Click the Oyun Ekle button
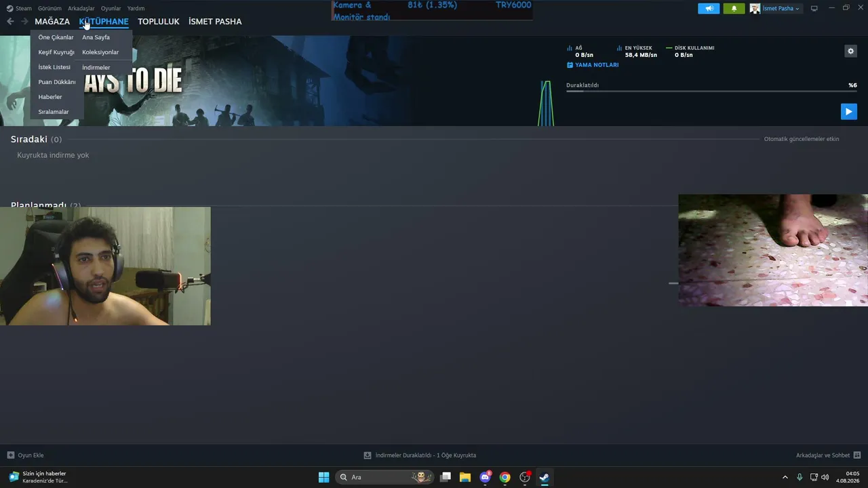868x488 pixels. (25, 455)
